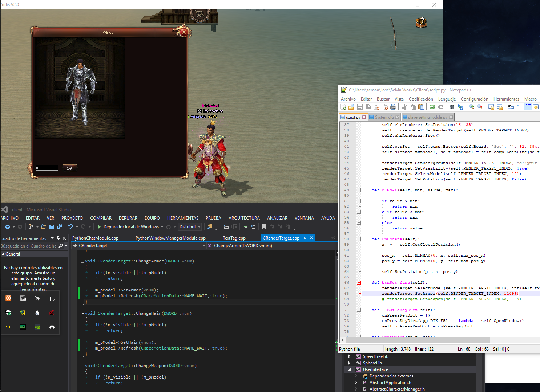The width and height of the screenshot is (540, 392).
Task: Start debugging with the green play arrow
Action: coord(98,226)
